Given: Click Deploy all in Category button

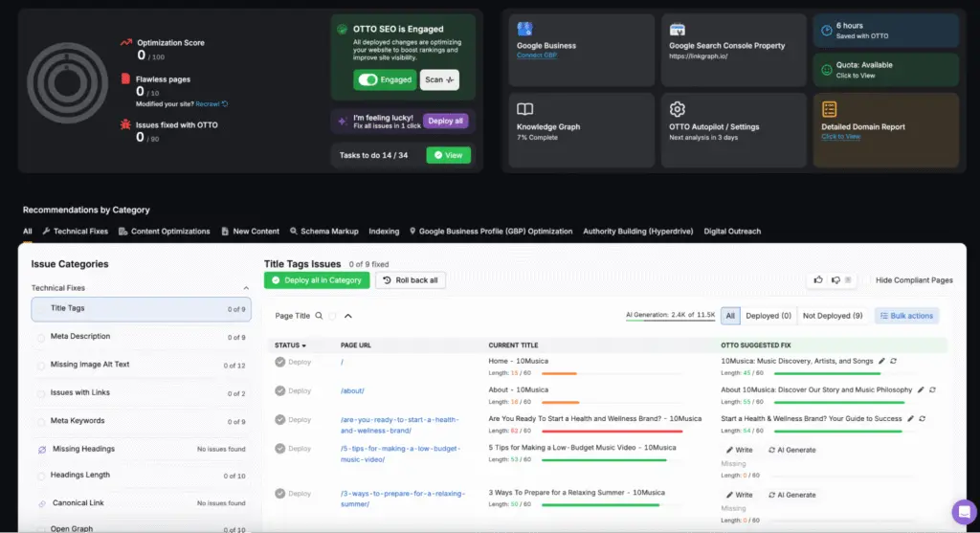Looking at the screenshot, I should tap(317, 280).
